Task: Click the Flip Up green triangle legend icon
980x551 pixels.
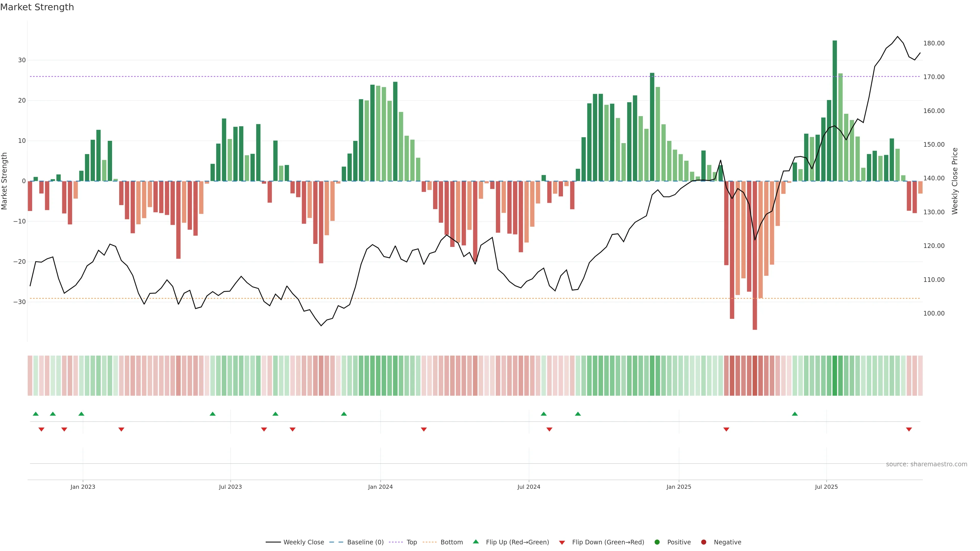Action: coord(475,542)
